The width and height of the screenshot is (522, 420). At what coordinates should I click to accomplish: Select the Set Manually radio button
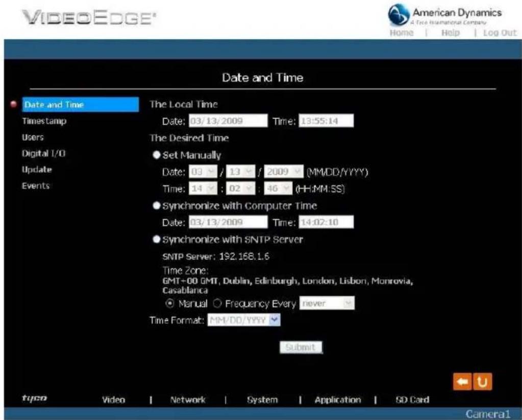tap(157, 155)
